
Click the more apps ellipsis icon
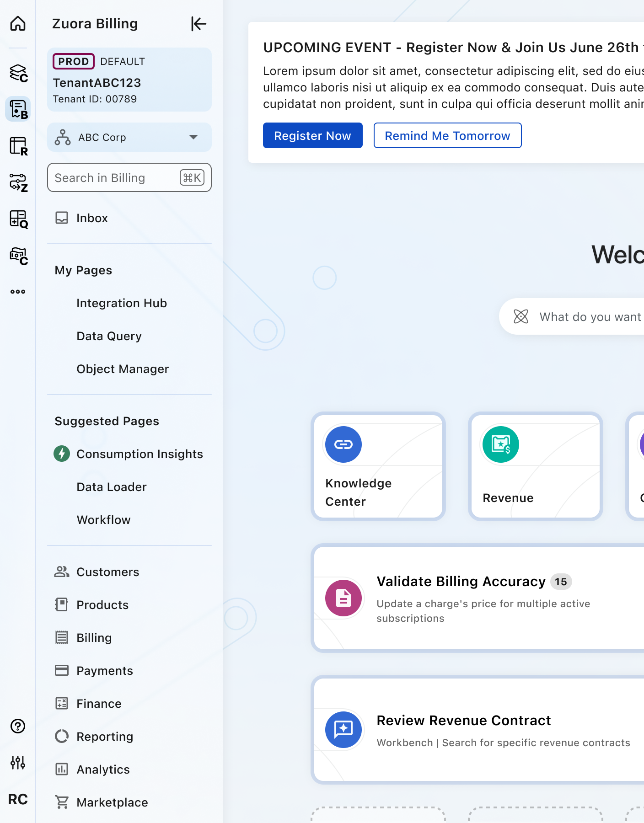[18, 292]
